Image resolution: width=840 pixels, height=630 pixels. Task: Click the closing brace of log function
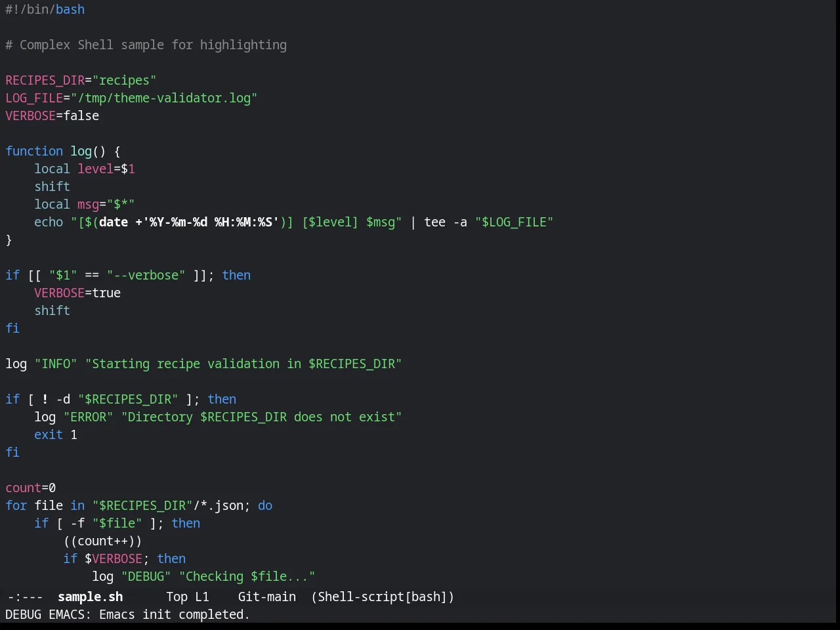[x=9, y=240]
